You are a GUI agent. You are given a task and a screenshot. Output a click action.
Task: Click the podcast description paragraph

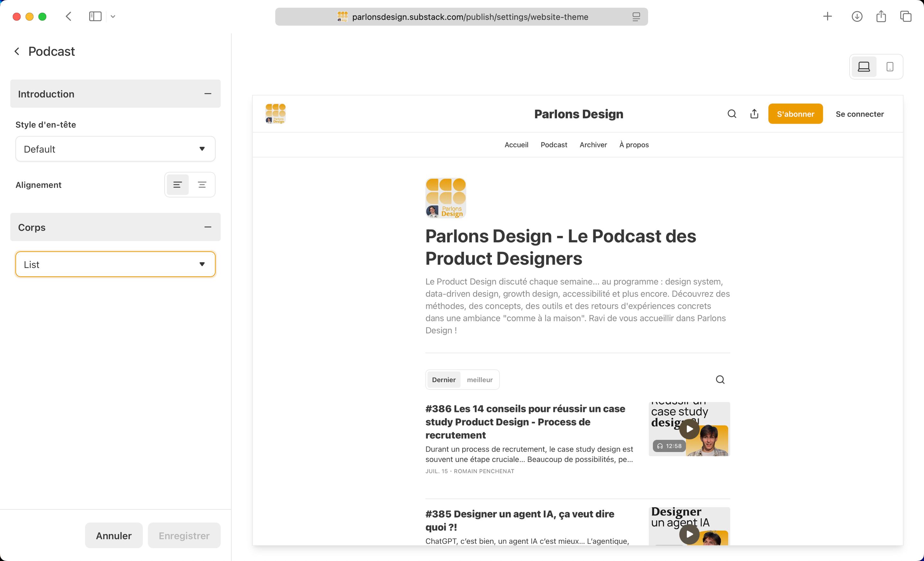(577, 306)
